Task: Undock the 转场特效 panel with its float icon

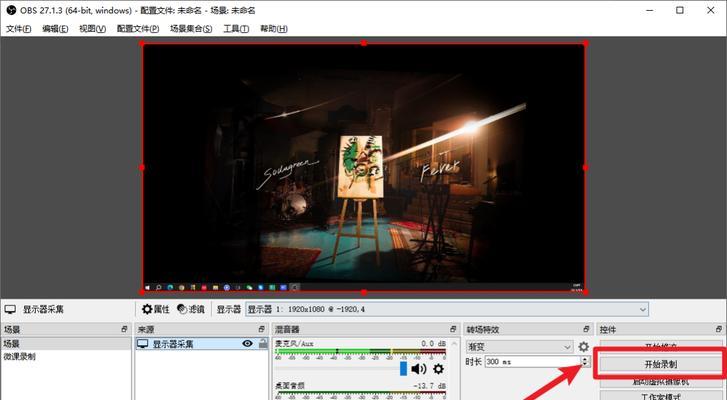Action: [x=586, y=329]
